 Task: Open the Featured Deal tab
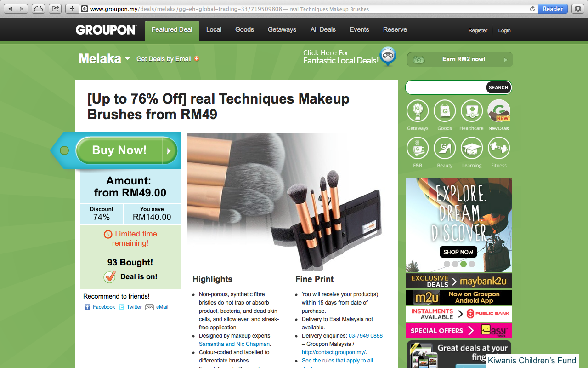pyautogui.click(x=172, y=30)
